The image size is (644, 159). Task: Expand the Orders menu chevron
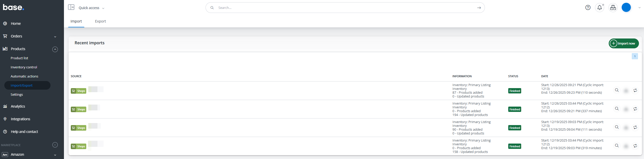[x=55, y=37]
